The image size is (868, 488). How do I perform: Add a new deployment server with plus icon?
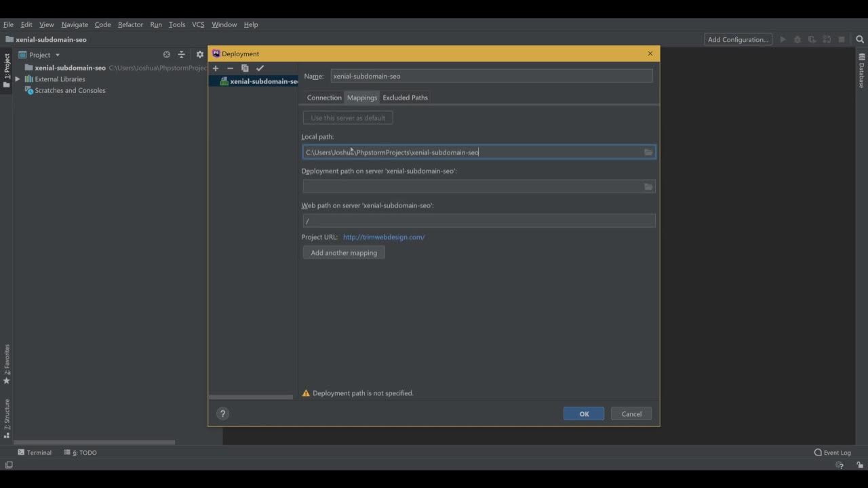216,68
